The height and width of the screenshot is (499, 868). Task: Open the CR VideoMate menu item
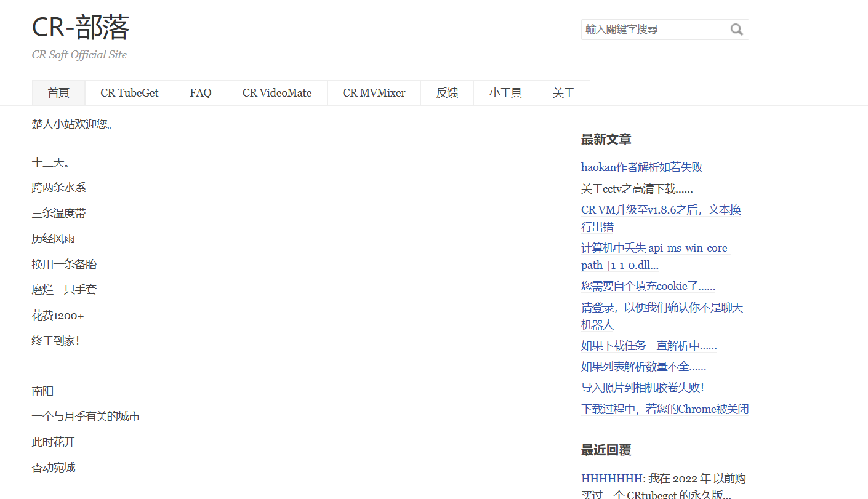tap(276, 93)
